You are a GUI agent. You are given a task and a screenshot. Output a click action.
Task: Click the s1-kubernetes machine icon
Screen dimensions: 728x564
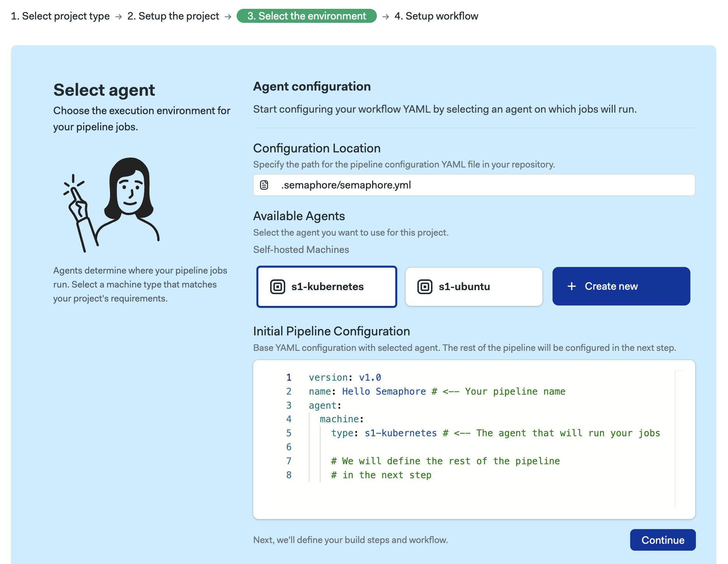pyautogui.click(x=278, y=286)
